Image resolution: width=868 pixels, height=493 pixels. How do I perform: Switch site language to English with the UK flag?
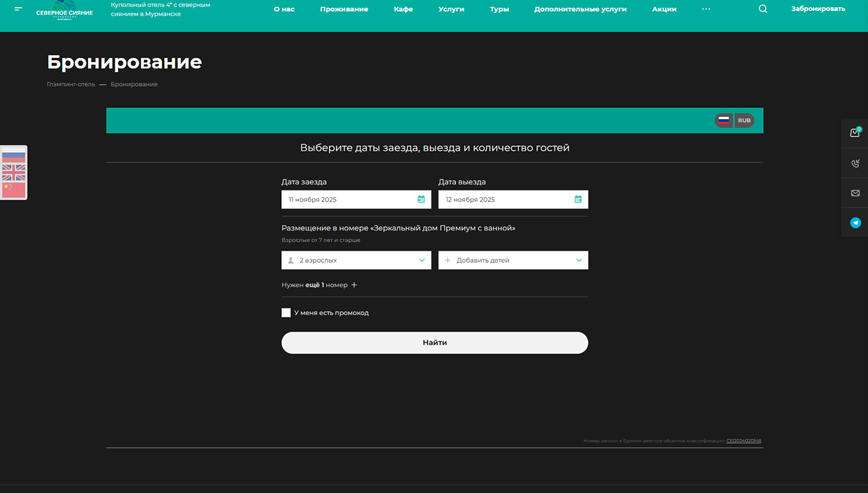click(14, 172)
